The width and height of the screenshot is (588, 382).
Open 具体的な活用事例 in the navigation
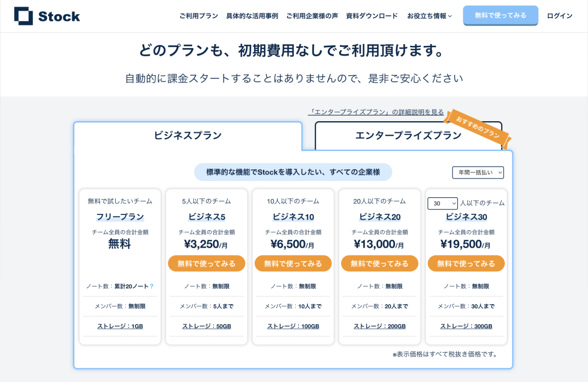[x=252, y=16]
